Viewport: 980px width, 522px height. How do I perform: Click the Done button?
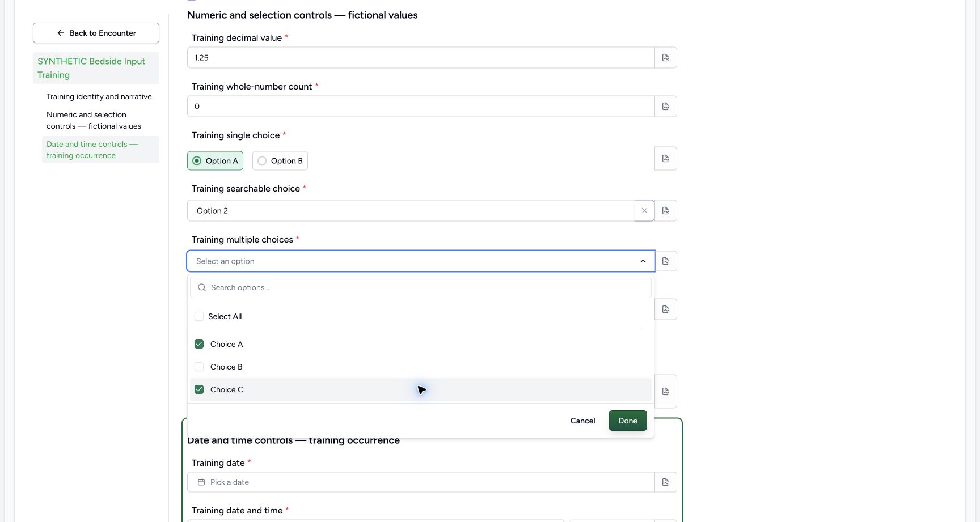(628, 421)
